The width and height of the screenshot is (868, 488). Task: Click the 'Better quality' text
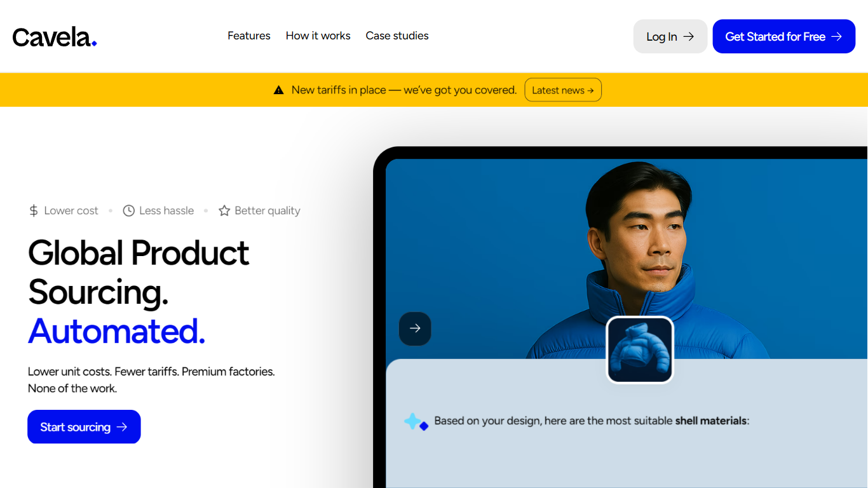268,210
